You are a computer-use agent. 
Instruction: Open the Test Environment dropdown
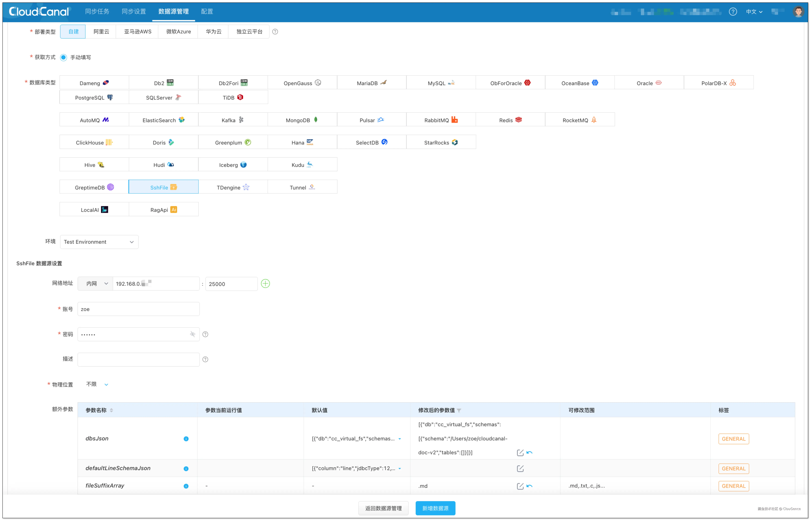coord(99,242)
